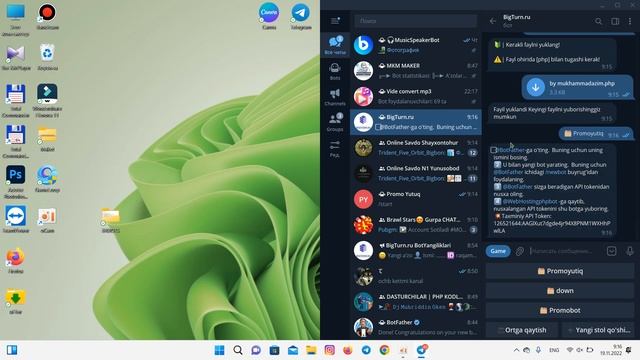Open the edit folders sliders icon
The image size is (640, 360).
tap(335, 148)
